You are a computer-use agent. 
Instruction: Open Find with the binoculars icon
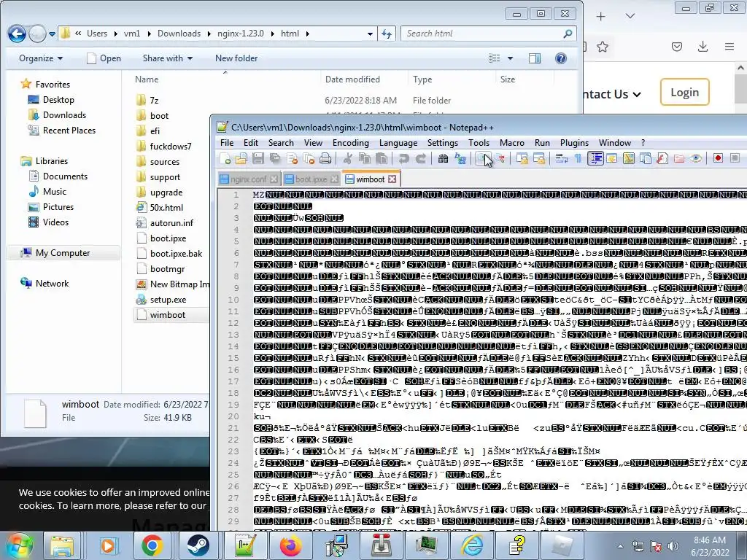coord(443,158)
